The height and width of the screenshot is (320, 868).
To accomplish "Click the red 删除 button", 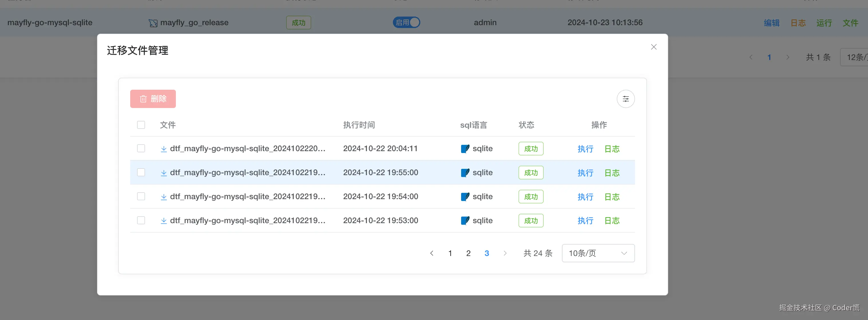I will [153, 99].
